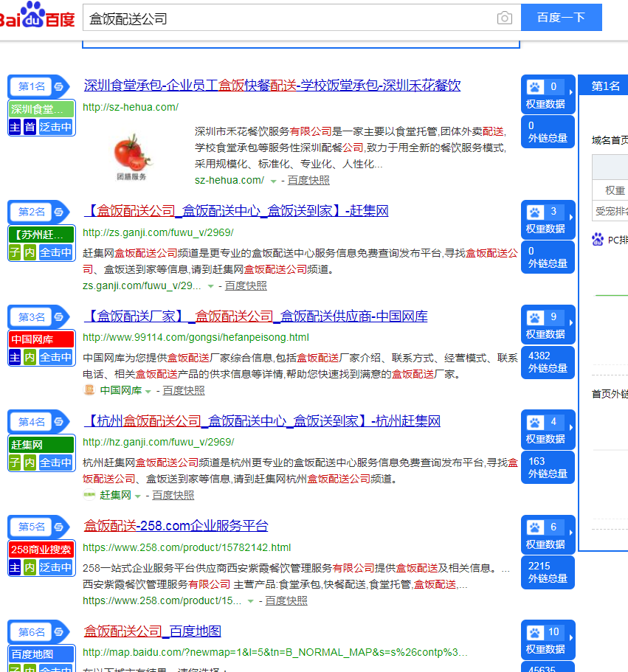Click the swirl icon beside 第4名 badge
Image resolution: width=628 pixels, height=672 pixels.
pyautogui.click(x=59, y=422)
